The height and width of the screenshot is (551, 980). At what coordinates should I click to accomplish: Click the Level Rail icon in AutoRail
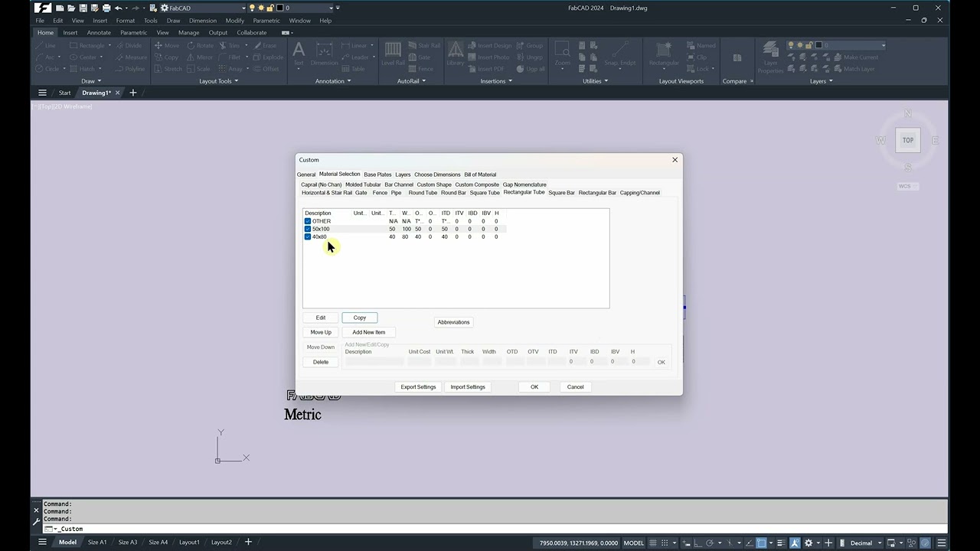[x=394, y=55]
